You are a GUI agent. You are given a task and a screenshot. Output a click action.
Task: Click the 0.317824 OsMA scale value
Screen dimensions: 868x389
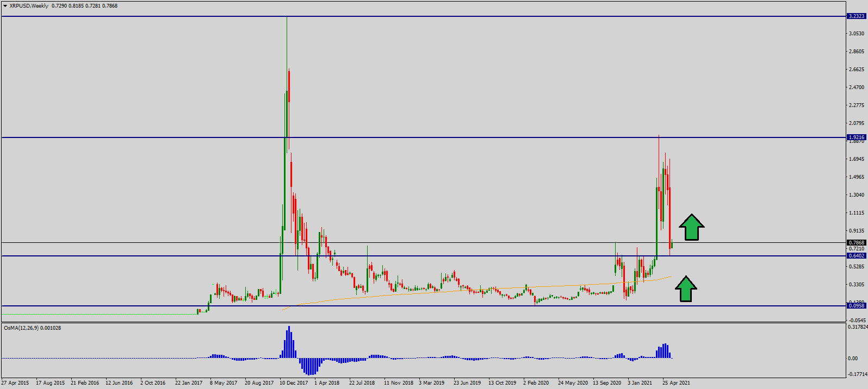pos(857,327)
